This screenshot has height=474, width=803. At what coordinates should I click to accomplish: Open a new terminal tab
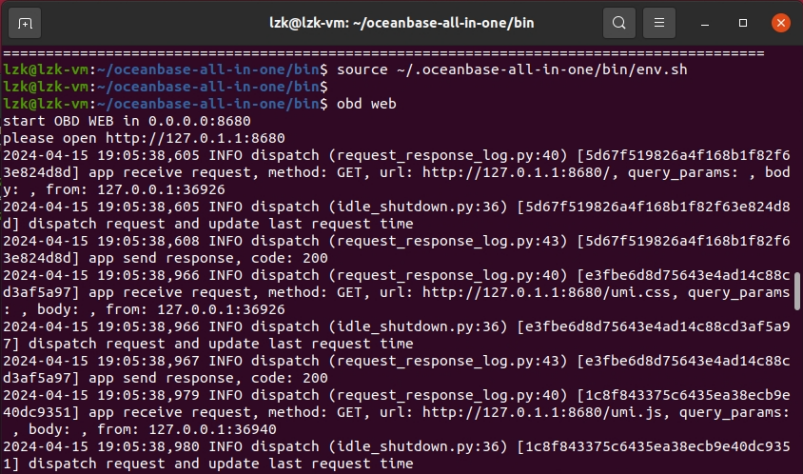pos(25,23)
